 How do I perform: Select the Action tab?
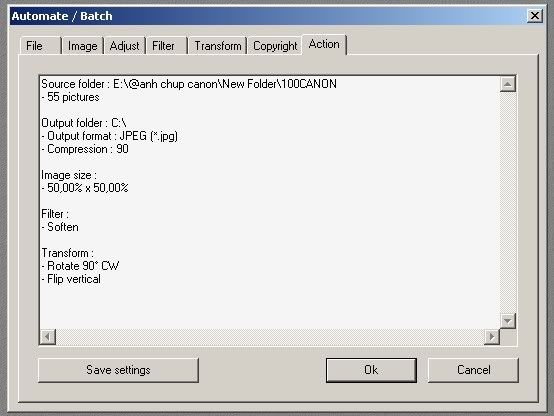coord(324,45)
